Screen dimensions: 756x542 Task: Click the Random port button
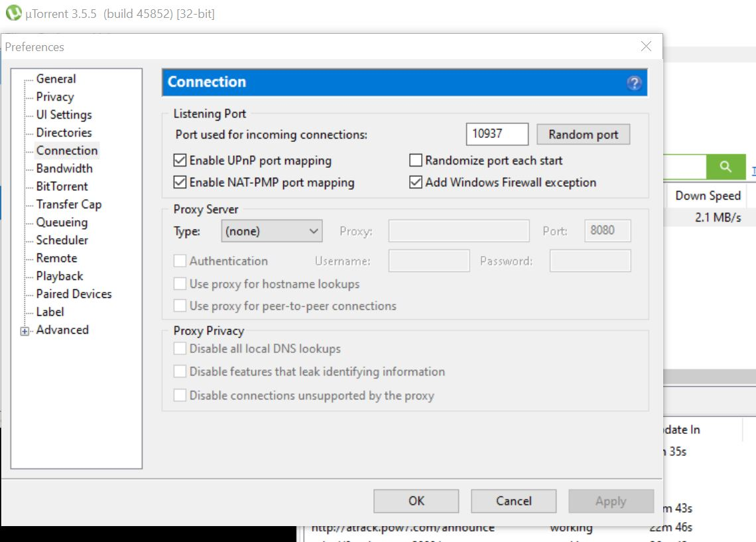[584, 135]
